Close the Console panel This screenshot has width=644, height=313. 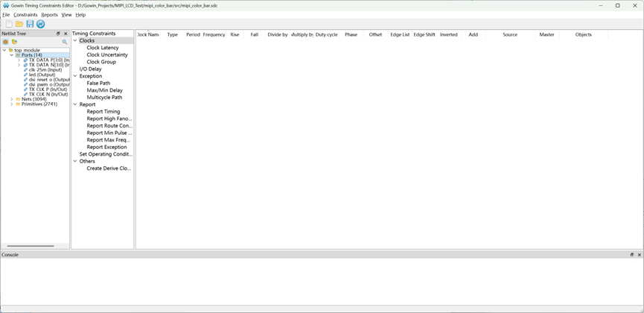coord(640,255)
